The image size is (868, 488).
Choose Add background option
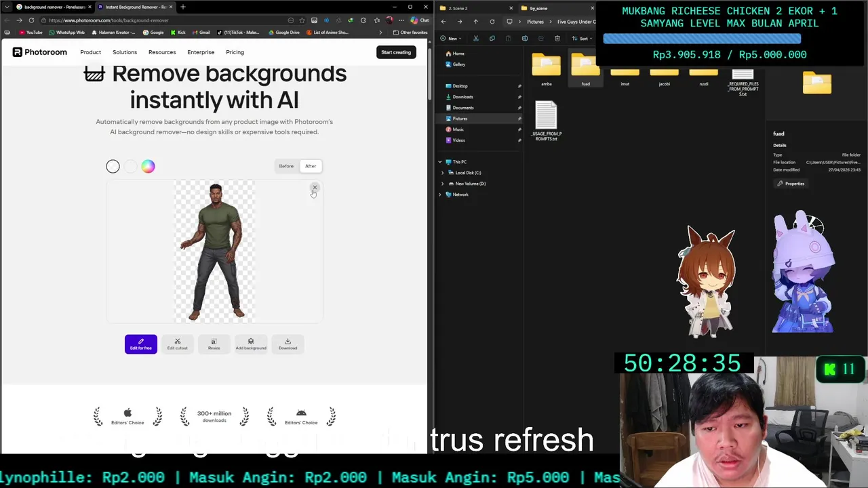coord(251,344)
